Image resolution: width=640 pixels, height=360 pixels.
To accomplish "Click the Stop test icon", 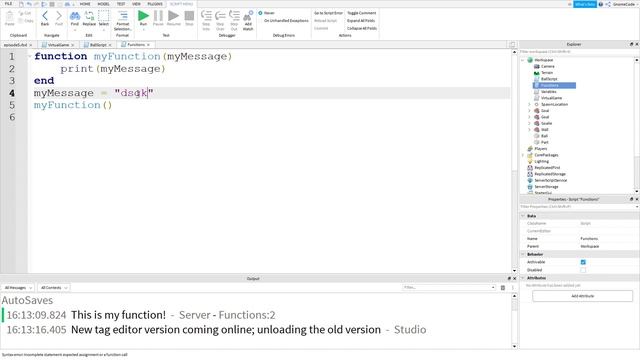I will 189,16.
